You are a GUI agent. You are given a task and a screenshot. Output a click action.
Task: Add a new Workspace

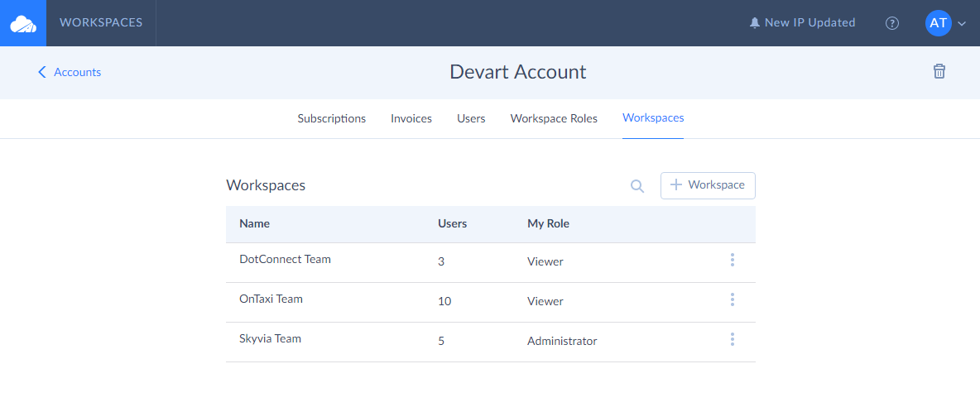click(708, 185)
